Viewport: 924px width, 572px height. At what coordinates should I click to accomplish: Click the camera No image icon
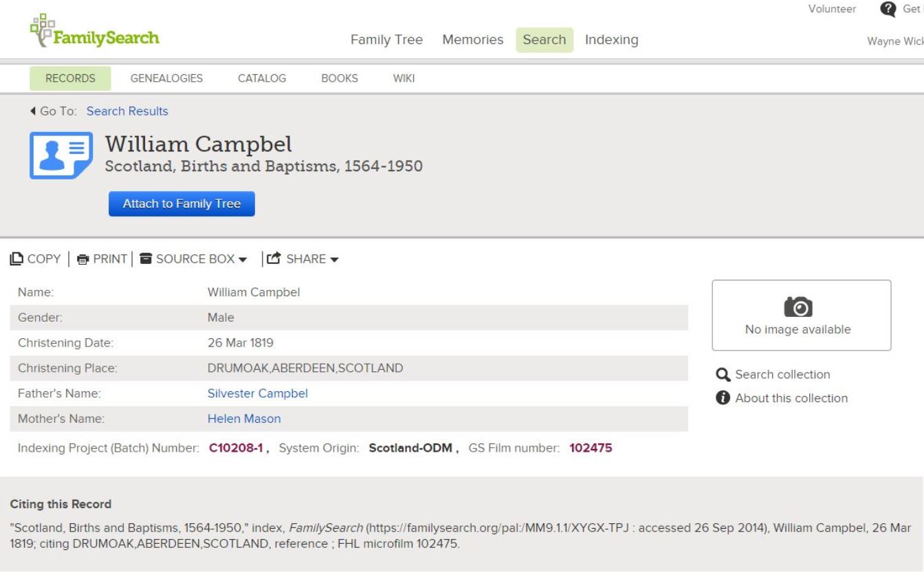[797, 306]
